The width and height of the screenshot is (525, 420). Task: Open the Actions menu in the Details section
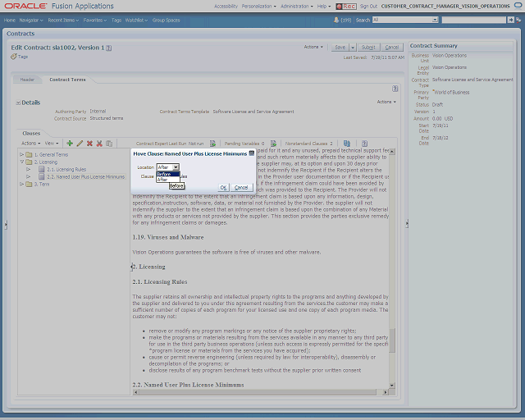click(386, 102)
